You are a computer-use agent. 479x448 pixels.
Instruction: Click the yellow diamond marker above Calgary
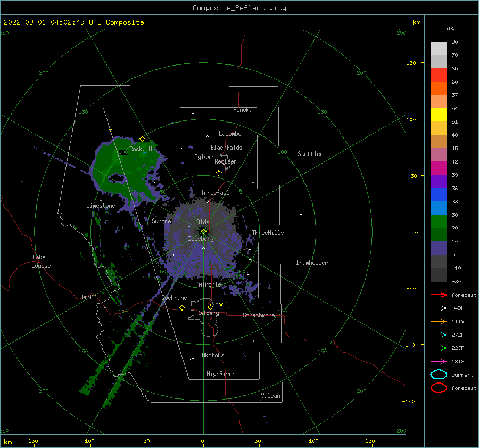click(210, 307)
